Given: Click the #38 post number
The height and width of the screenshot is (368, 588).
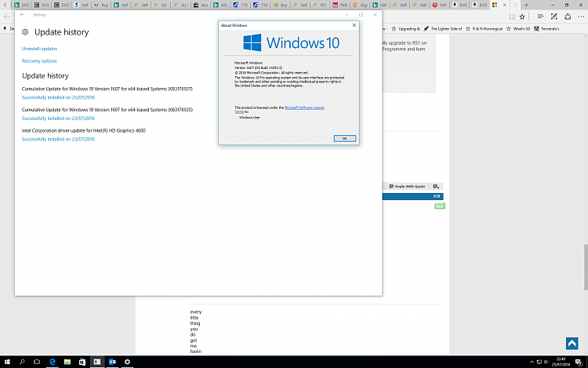Looking at the screenshot, I should click(437, 197).
